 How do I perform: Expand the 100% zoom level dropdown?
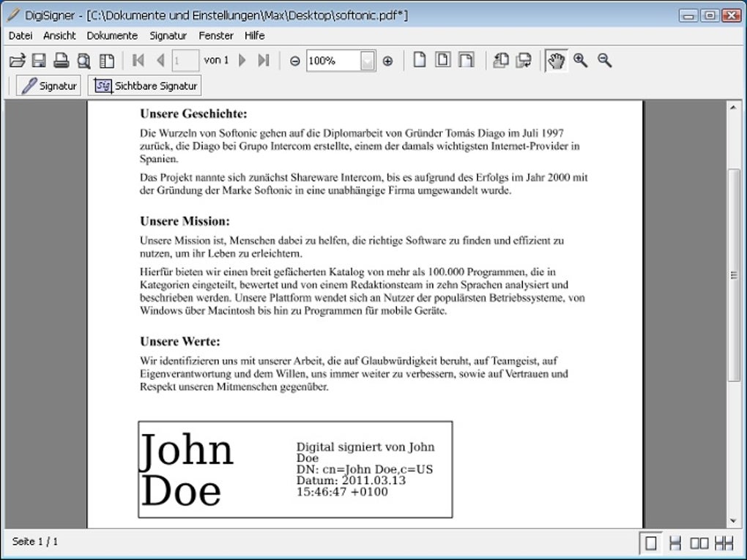click(368, 61)
